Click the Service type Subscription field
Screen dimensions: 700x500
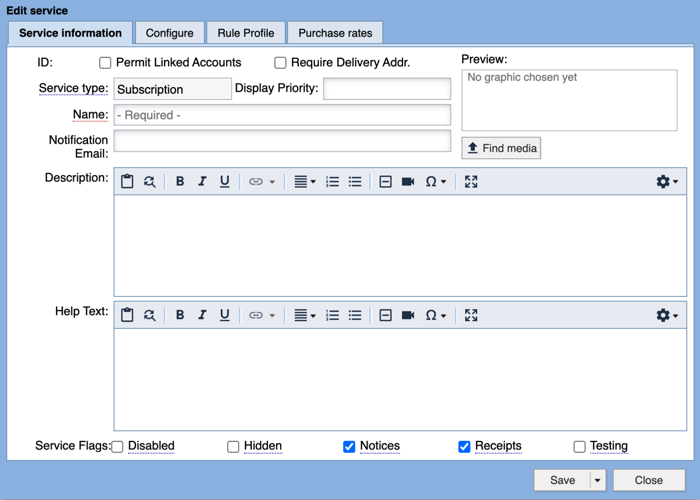(173, 89)
